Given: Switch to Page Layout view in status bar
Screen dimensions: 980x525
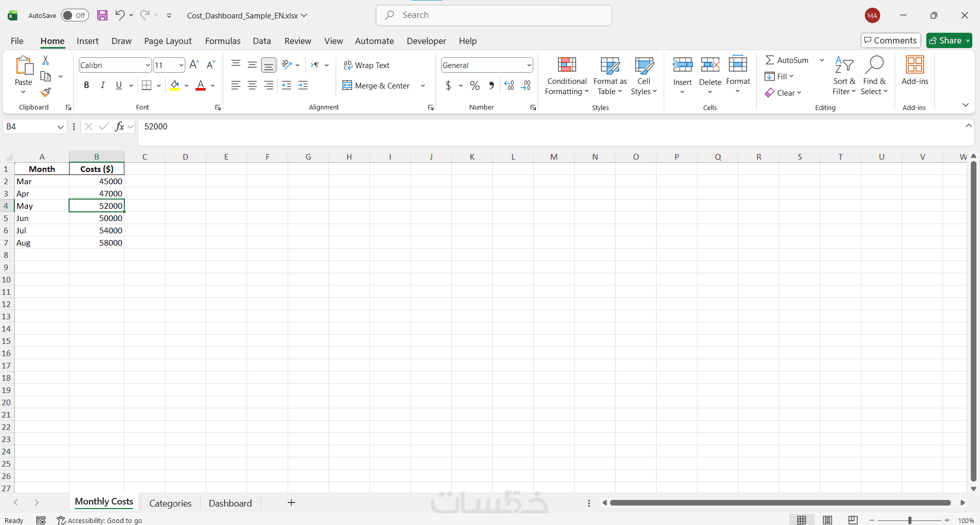Looking at the screenshot, I should coord(827,520).
